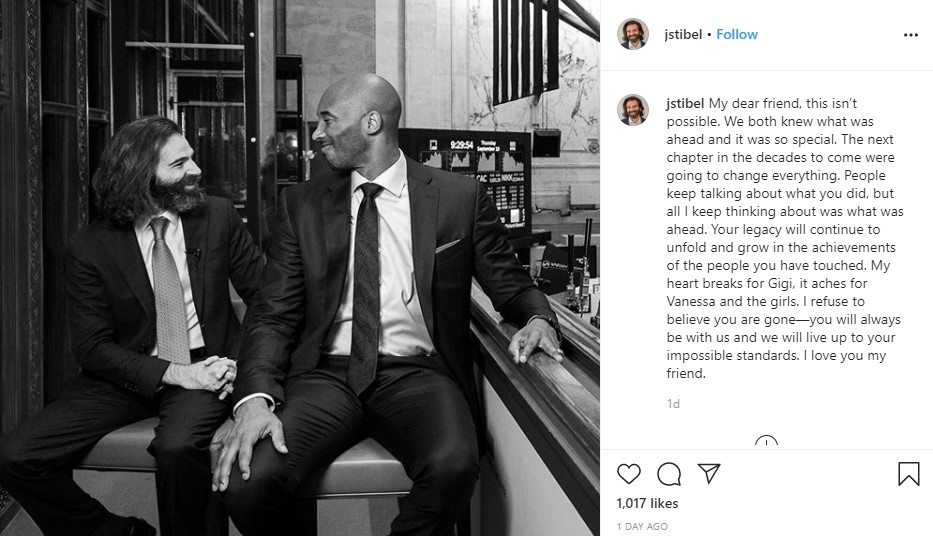Image resolution: width=933 pixels, height=536 pixels.
Task: Click the bearded man's light patterned tie
Action: tap(170, 290)
